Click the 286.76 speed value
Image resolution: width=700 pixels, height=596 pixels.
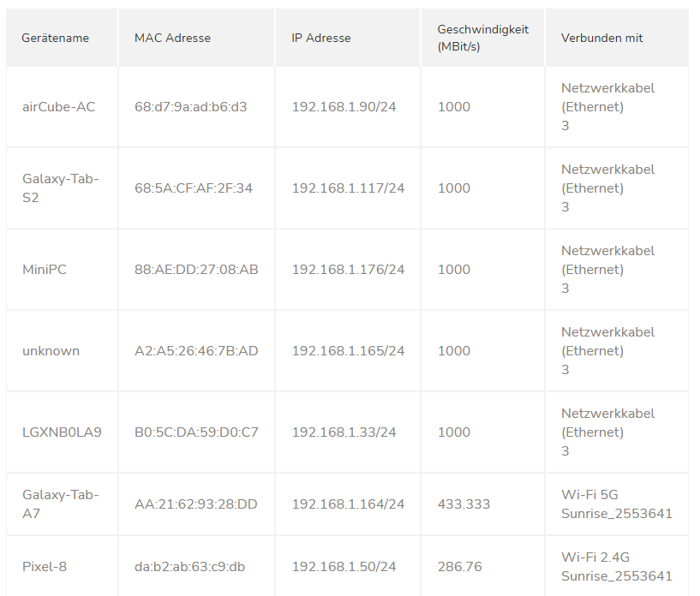459,567
